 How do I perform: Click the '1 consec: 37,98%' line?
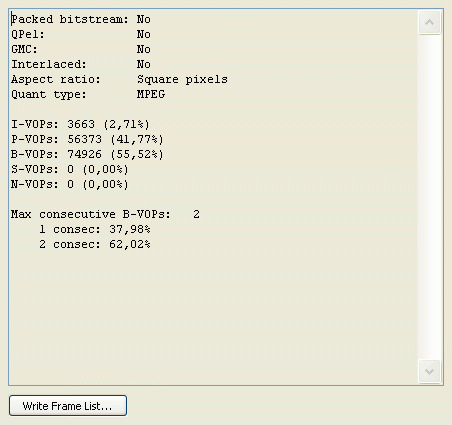(95, 229)
